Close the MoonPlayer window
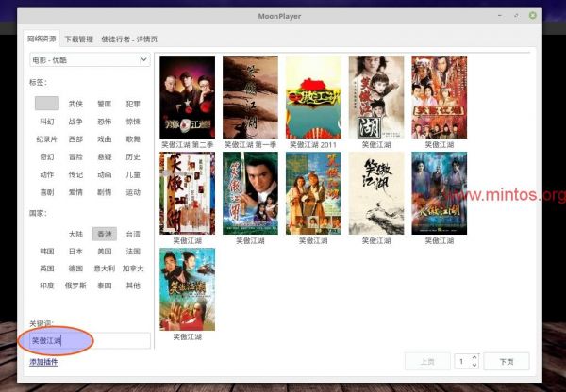 click(x=533, y=15)
